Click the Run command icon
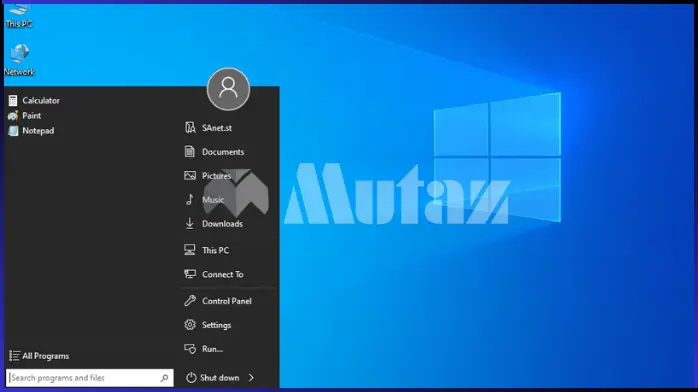Viewport: 698px width, 392px height. [x=190, y=349]
